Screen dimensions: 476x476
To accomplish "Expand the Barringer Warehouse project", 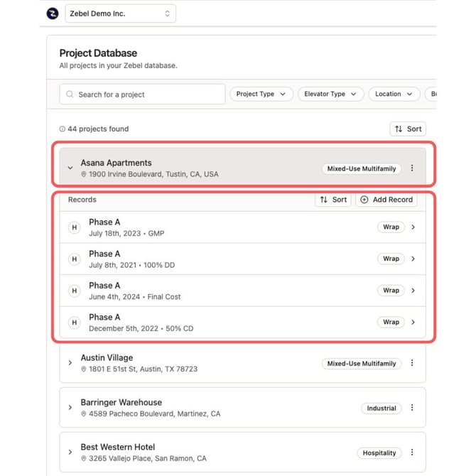I will point(70,408).
